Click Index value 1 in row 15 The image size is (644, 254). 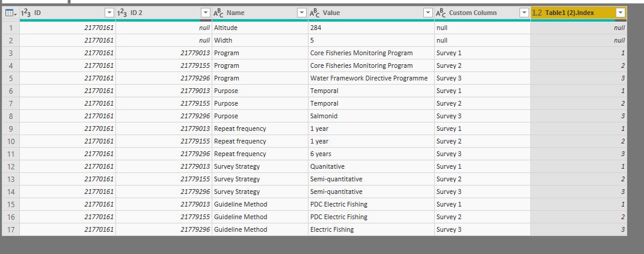pyautogui.click(x=578, y=204)
